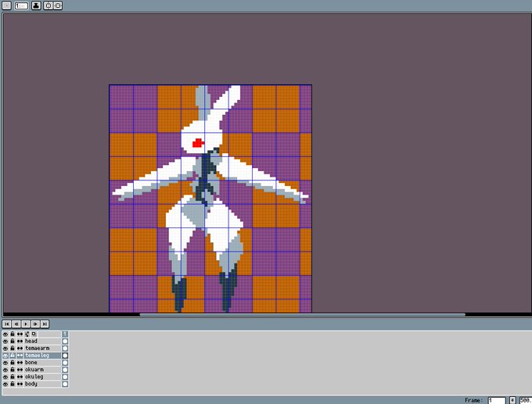Select the temaeleg layer

tap(42, 356)
